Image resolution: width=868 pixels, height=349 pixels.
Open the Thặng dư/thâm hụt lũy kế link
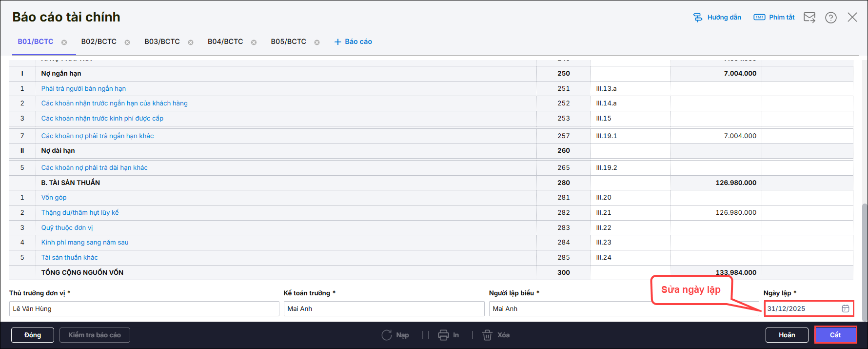click(80, 212)
